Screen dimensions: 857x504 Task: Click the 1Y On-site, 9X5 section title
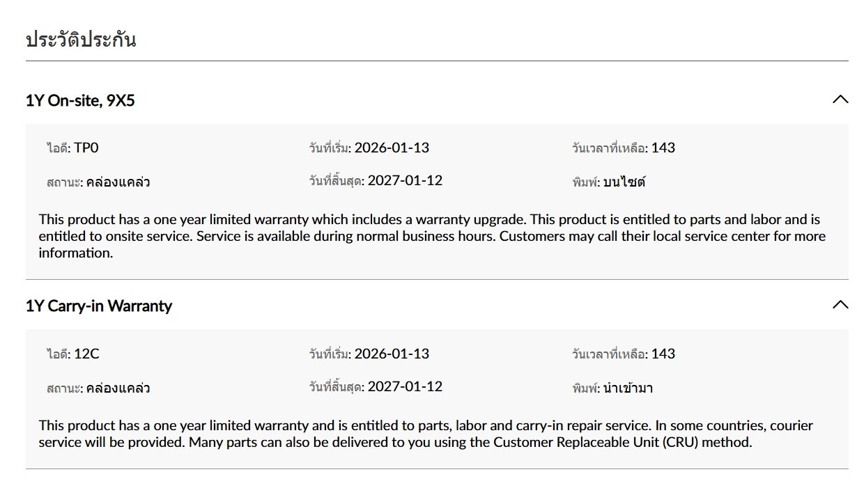point(80,100)
